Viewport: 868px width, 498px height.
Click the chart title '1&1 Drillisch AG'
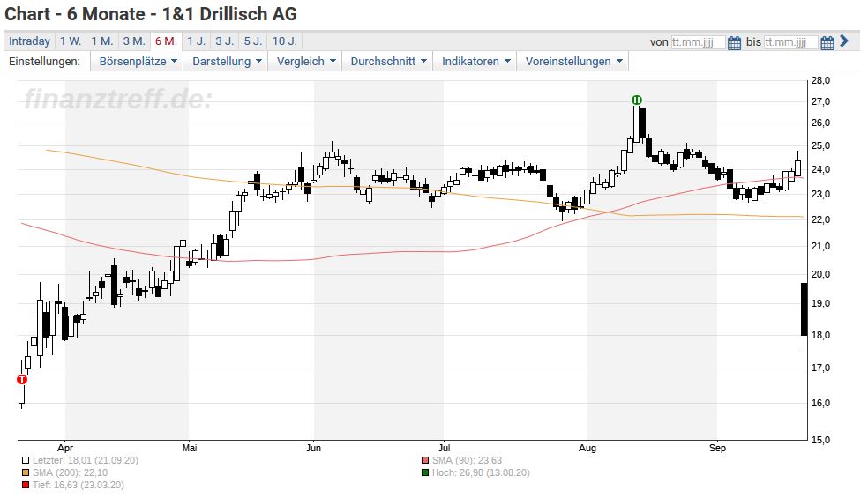click(229, 14)
